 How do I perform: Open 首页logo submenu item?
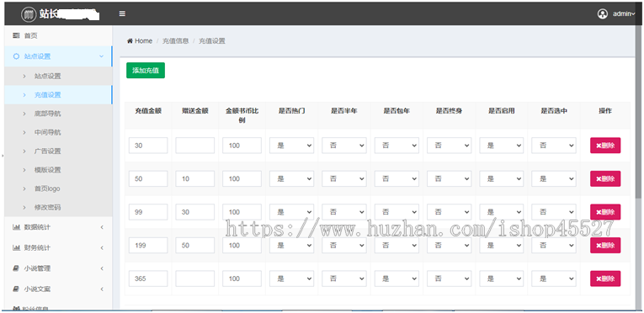58,188
